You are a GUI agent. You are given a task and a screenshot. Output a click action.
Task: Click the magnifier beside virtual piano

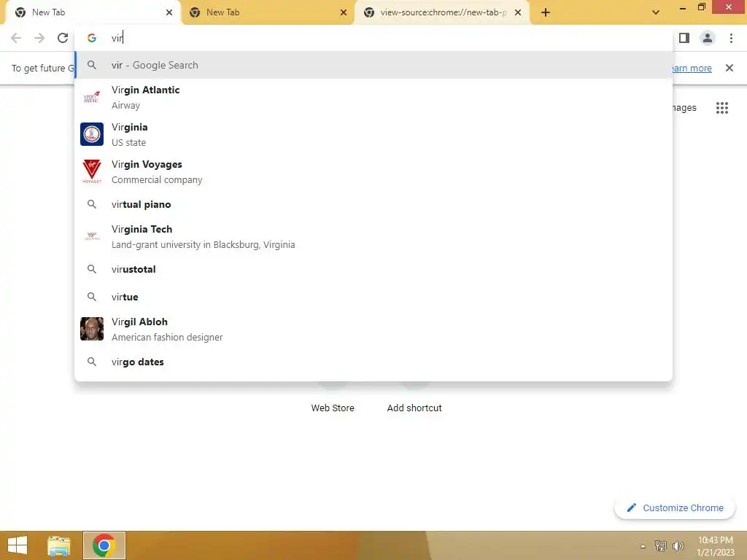92,204
